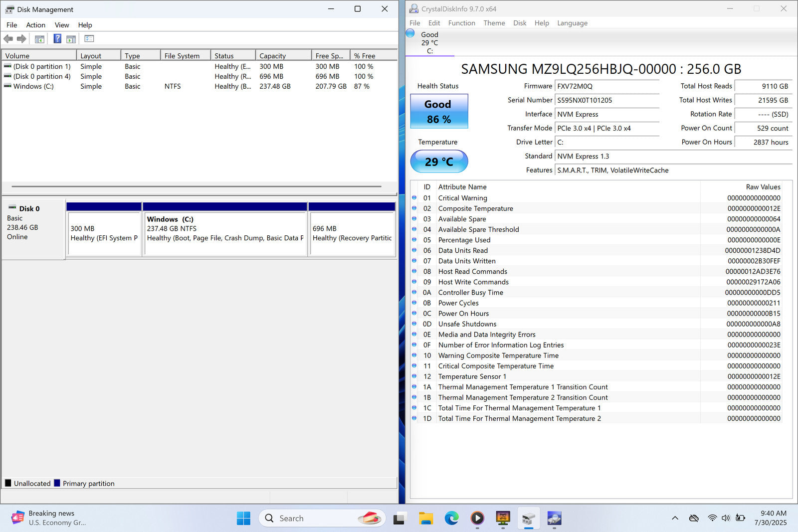Screen dimensions: 798x532
Task: Open Theme menu in CrystalDiskInfo
Action: (494, 23)
